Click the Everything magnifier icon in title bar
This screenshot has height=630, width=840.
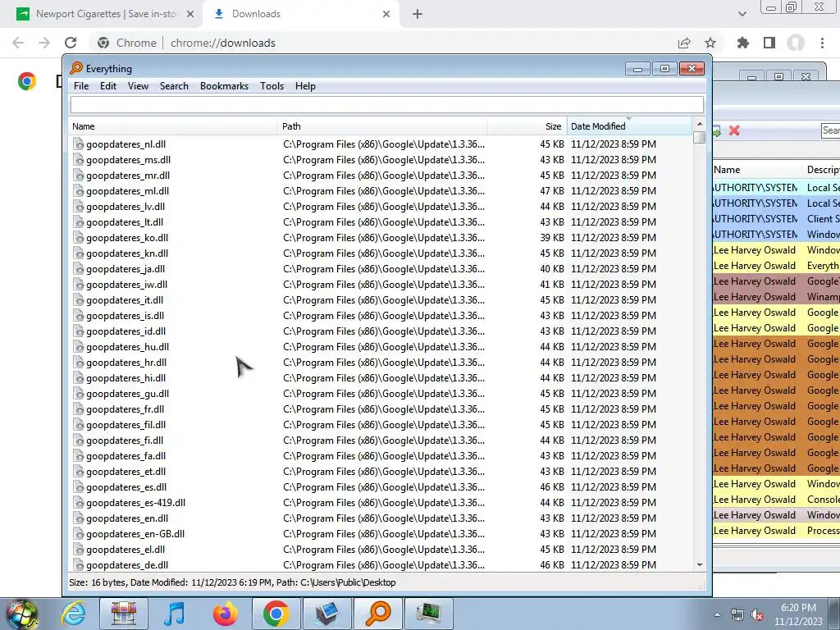[x=76, y=68]
